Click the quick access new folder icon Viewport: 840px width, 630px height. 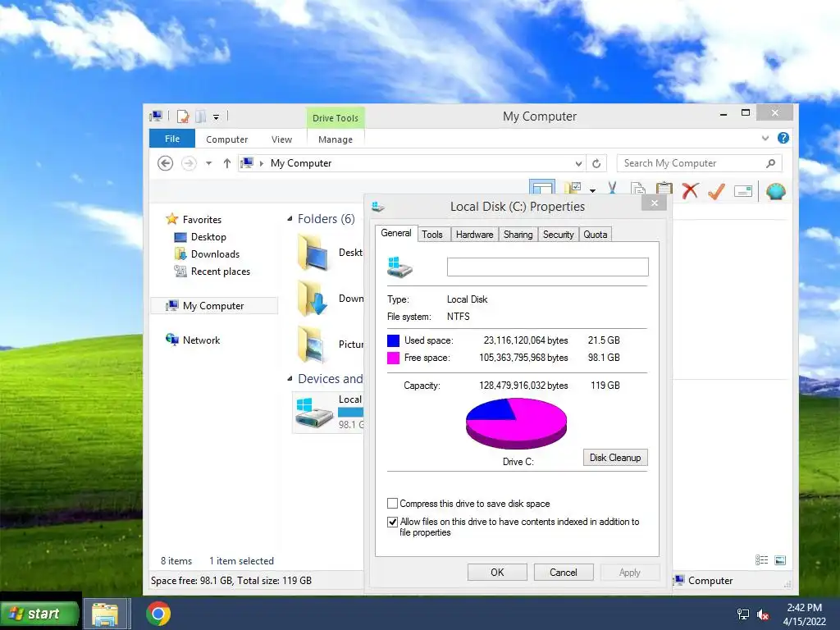pyautogui.click(x=201, y=116)
